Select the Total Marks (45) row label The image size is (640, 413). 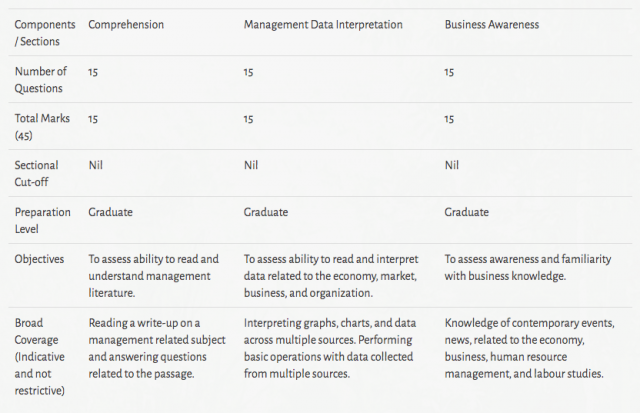tap(40, 126)
